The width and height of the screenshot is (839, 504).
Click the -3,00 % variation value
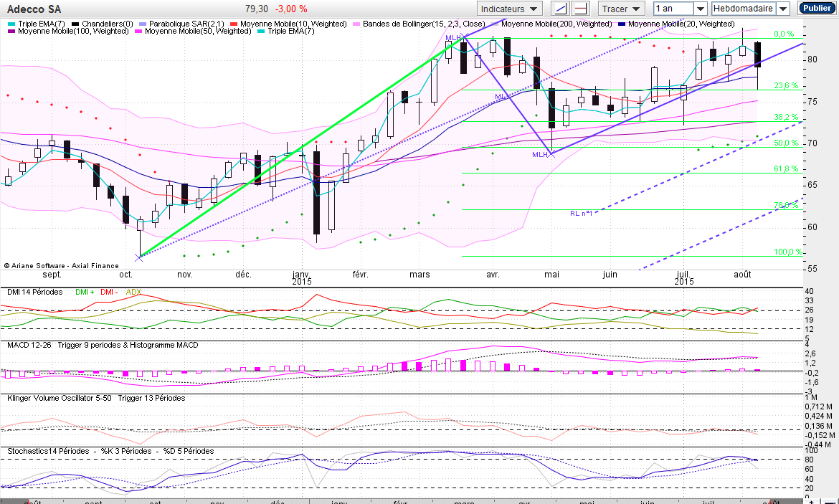pos(291,9)
